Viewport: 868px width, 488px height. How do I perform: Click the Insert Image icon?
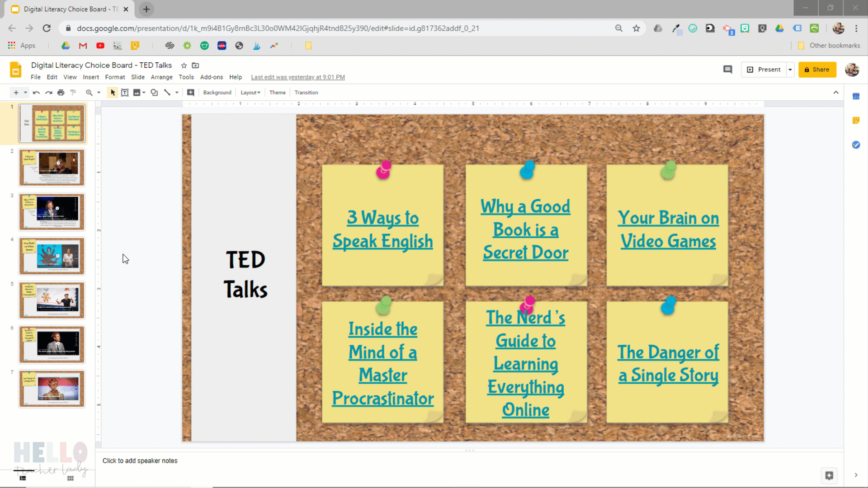point(137,92)
